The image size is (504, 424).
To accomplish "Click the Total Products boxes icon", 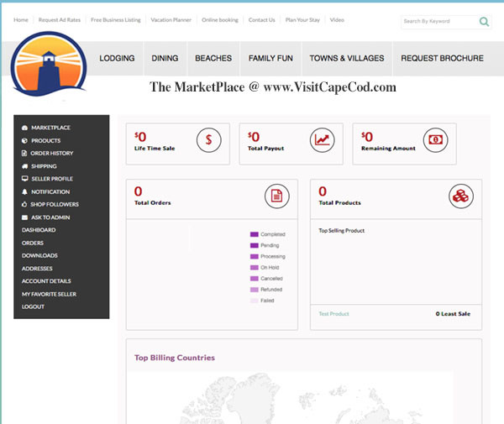I will point(461,196).
